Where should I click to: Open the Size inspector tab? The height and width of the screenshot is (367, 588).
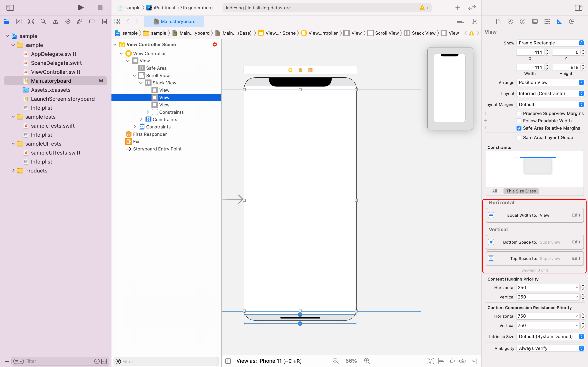coord(559,22)
